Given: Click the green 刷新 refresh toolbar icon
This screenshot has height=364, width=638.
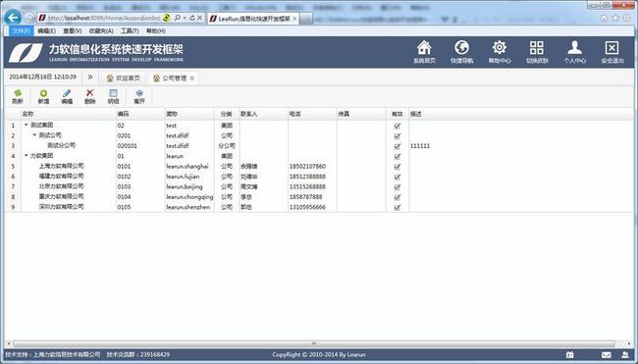Looking at the screenshot, I should (18, 93).
